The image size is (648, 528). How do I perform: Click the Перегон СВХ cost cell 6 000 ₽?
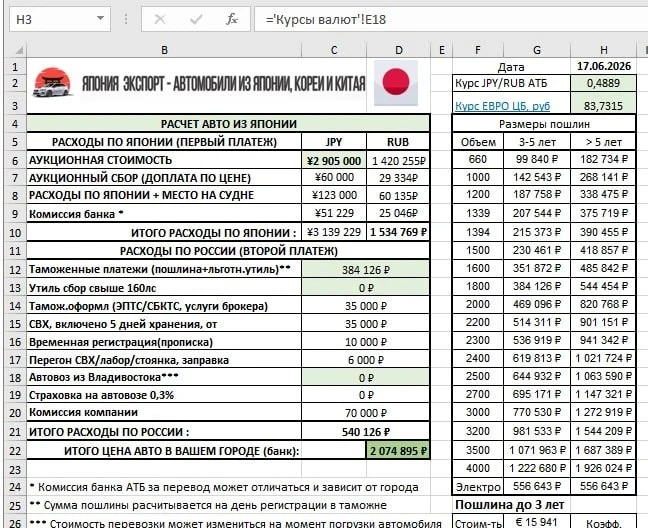pos(366,360)
